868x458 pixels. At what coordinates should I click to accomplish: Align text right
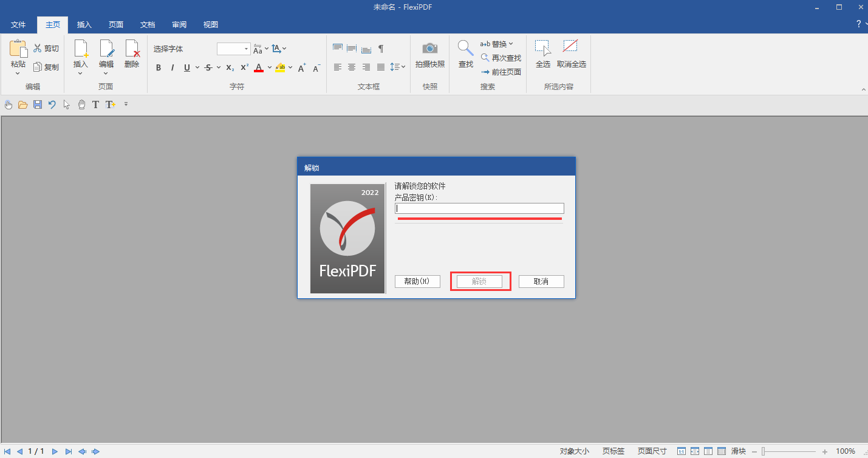[366, 67]
